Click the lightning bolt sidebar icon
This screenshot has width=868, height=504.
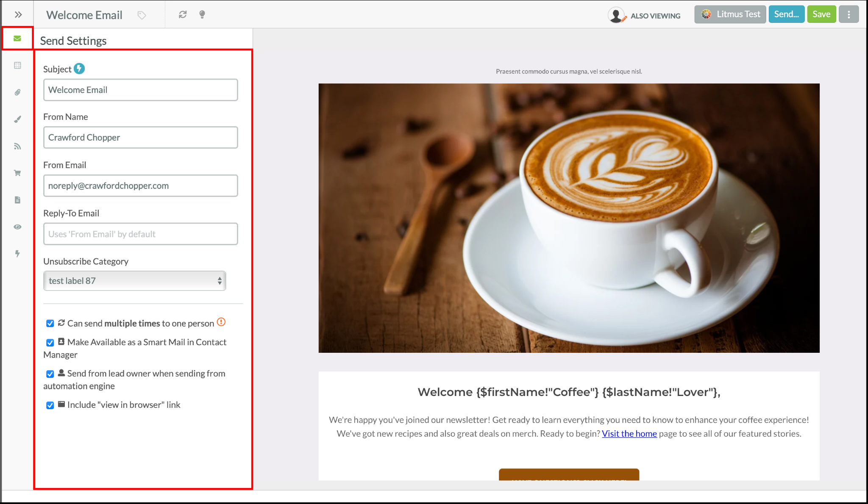[17, 253]
